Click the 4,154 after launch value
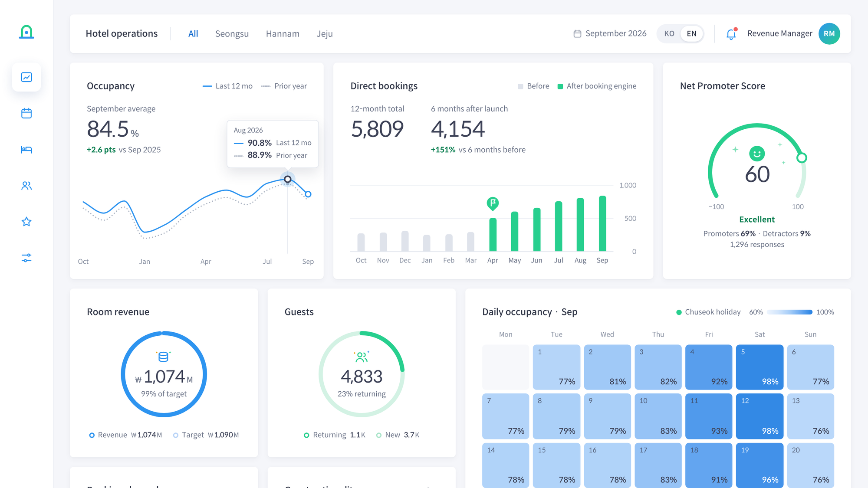The image size is (868, 488). (x=458, y=129)
